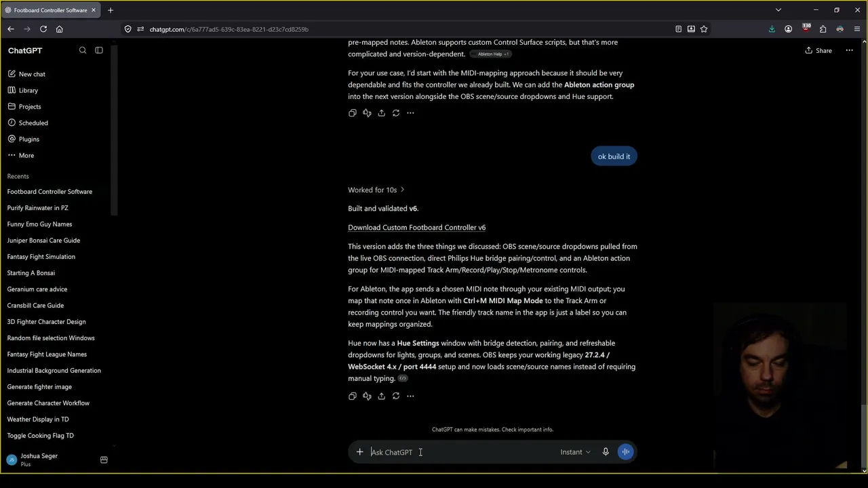Download Custom Footboard Controller v6
This screenshot has width=868, height=488.
tap(416, 228)
